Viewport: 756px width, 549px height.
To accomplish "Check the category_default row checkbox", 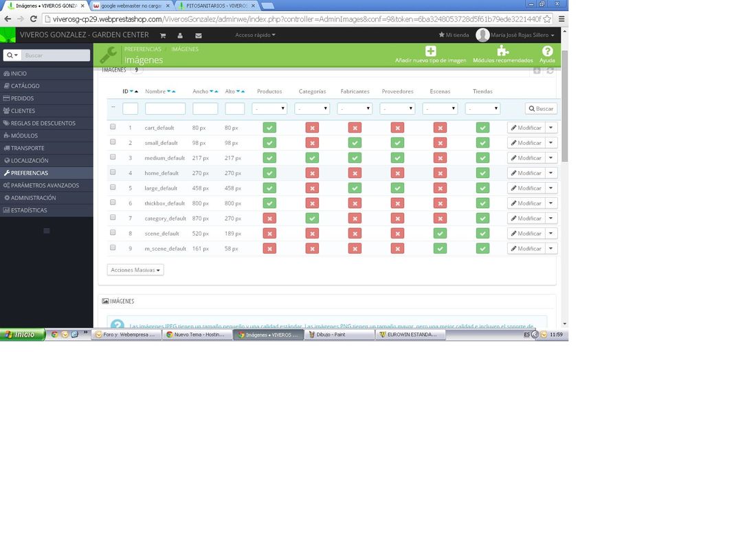I will [x=113, y=217].
